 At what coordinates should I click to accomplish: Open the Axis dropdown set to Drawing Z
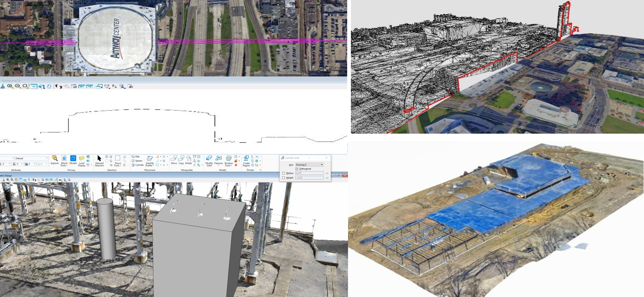tap(309, 165)
